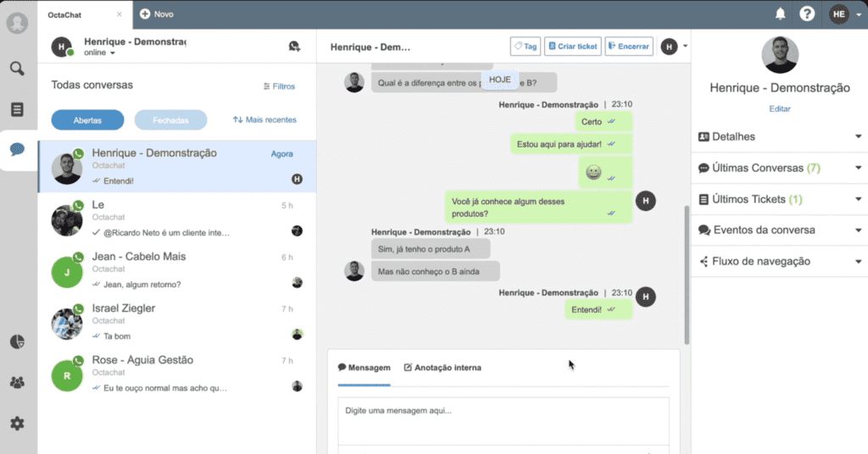Click the agent avatar on Rose row
868x454 pixels.
pos(298,386)
